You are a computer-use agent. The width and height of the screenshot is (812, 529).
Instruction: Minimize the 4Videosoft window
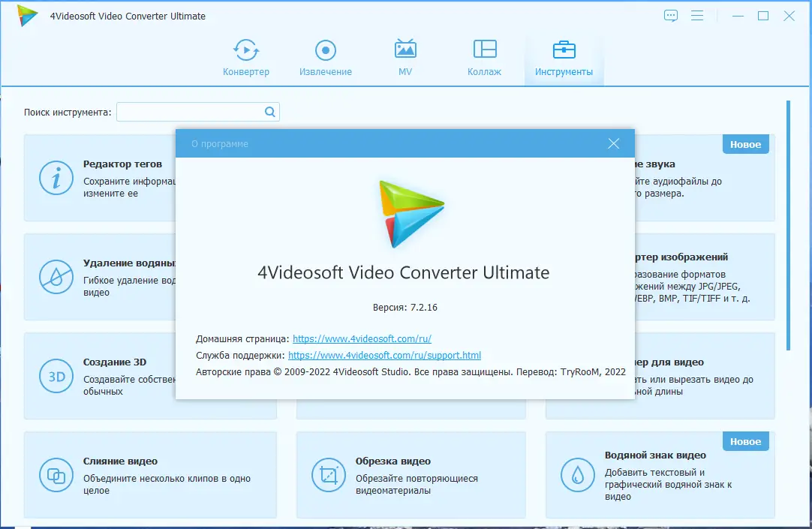(x=738, y=16)
